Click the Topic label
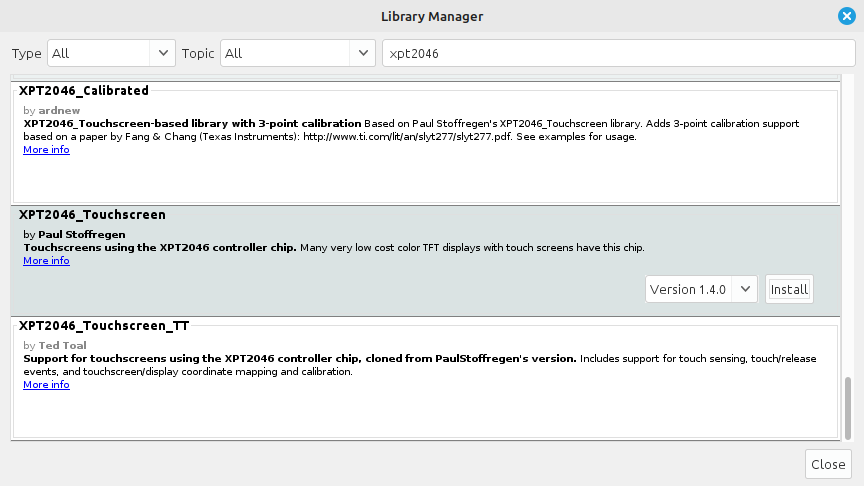Viewport: 864px width, 486px height. point(198,53)
